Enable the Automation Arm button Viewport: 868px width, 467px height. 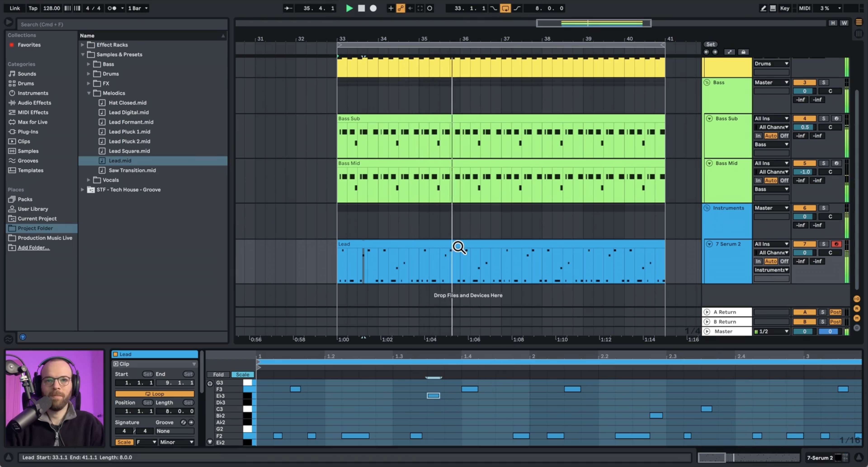coord(400,8)
